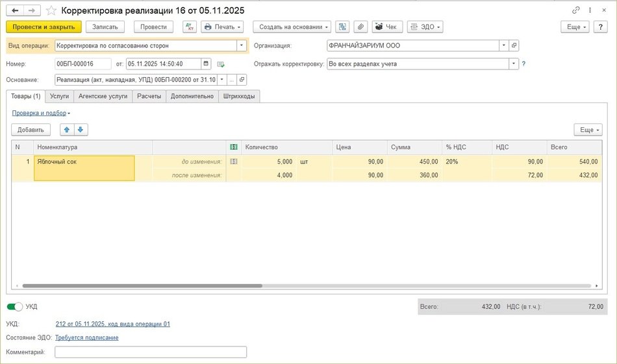Open the Расчеты tab
617x364 pixels.
tap(149, 96)
